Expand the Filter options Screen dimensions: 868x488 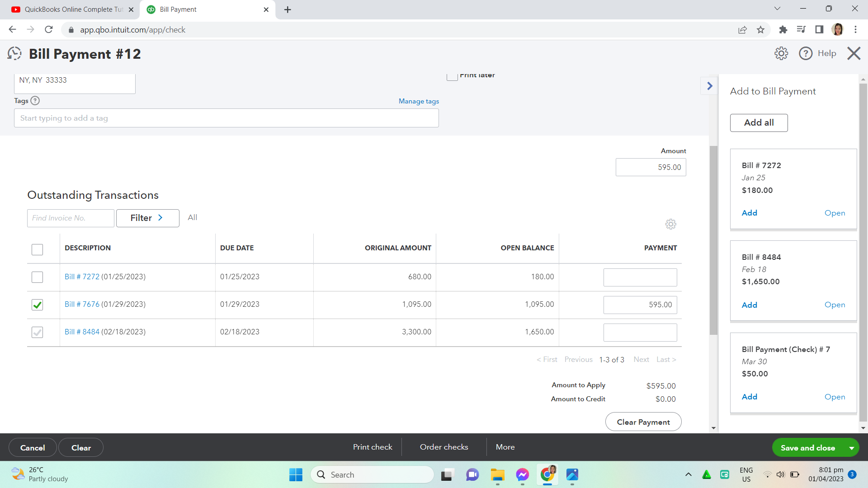[x=147, y=218]
